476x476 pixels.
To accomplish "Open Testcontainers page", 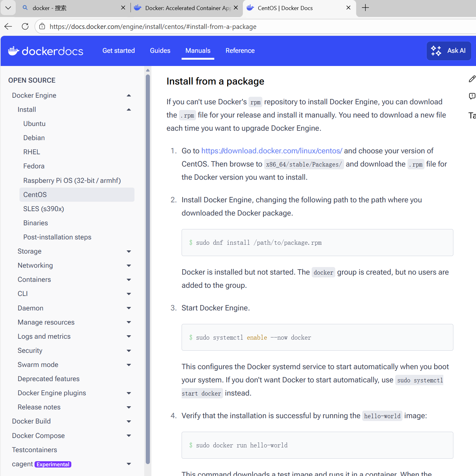I will (x=35, y=450).
